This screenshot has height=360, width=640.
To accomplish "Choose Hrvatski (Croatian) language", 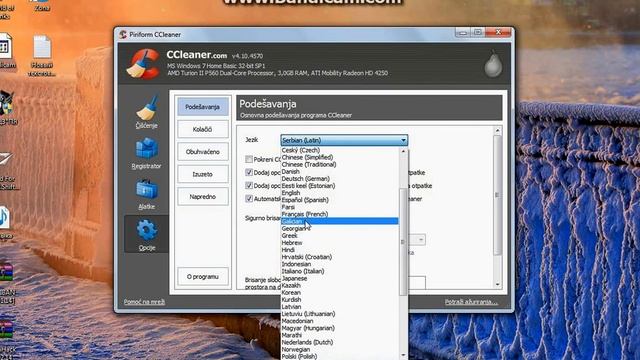I will 340,257.
